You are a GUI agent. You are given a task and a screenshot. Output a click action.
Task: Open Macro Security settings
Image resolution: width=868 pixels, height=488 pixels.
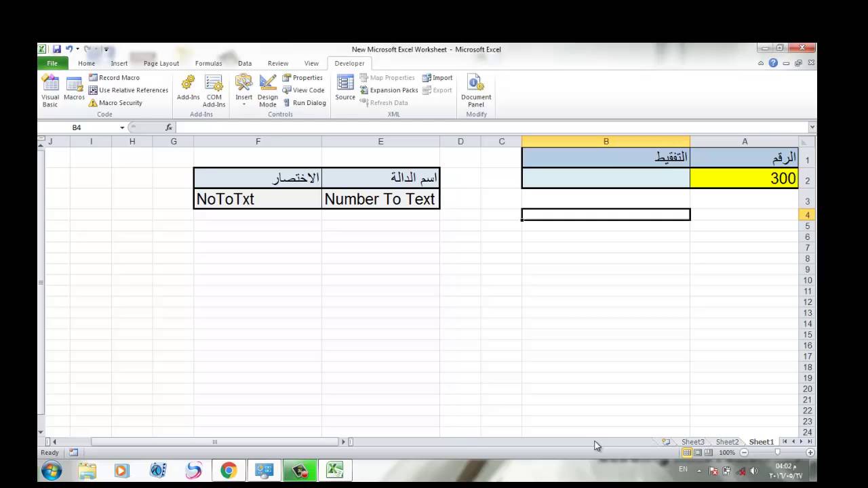click(115, 103)
